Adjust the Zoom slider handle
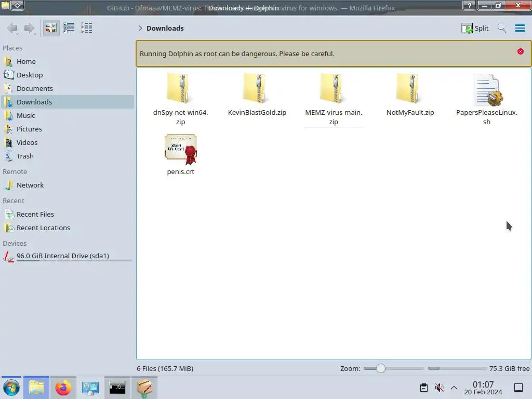 [x=381, y=368]
